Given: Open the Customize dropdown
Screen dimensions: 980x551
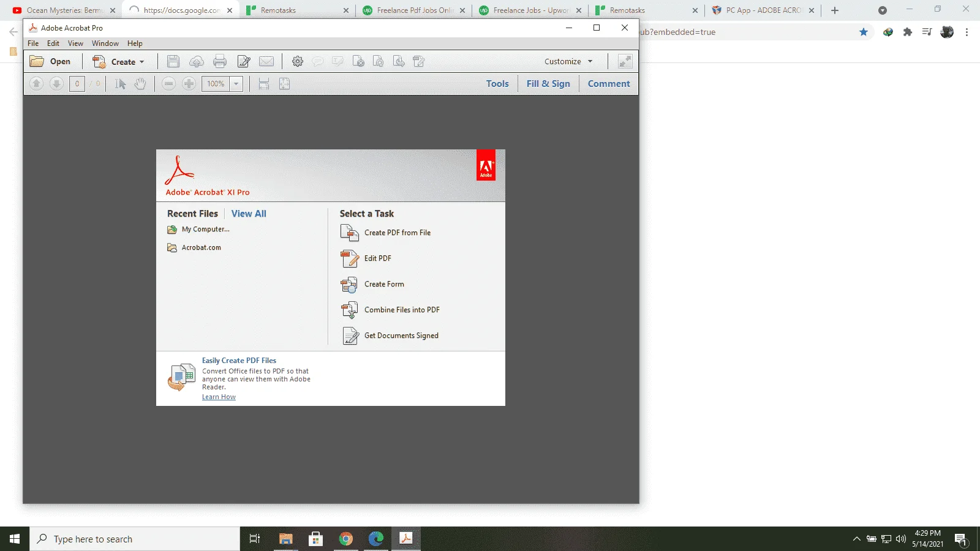Looking at the screenshot, I should click(x=568, y=61).
